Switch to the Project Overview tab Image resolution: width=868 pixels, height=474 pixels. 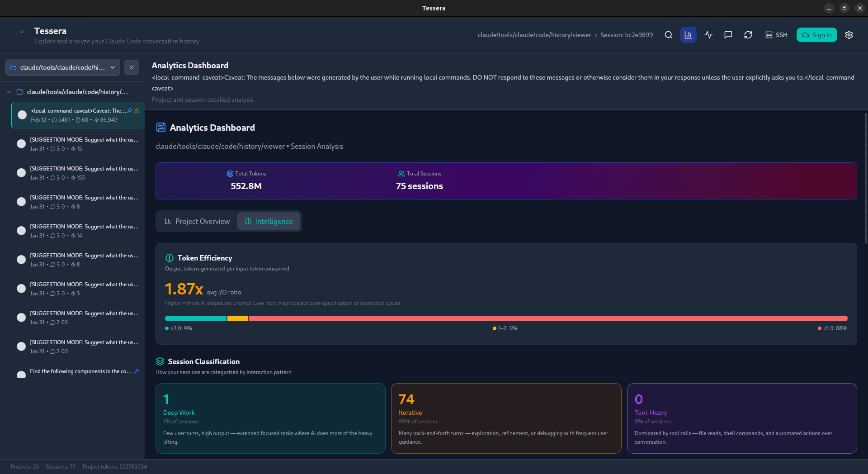point(197,221)
